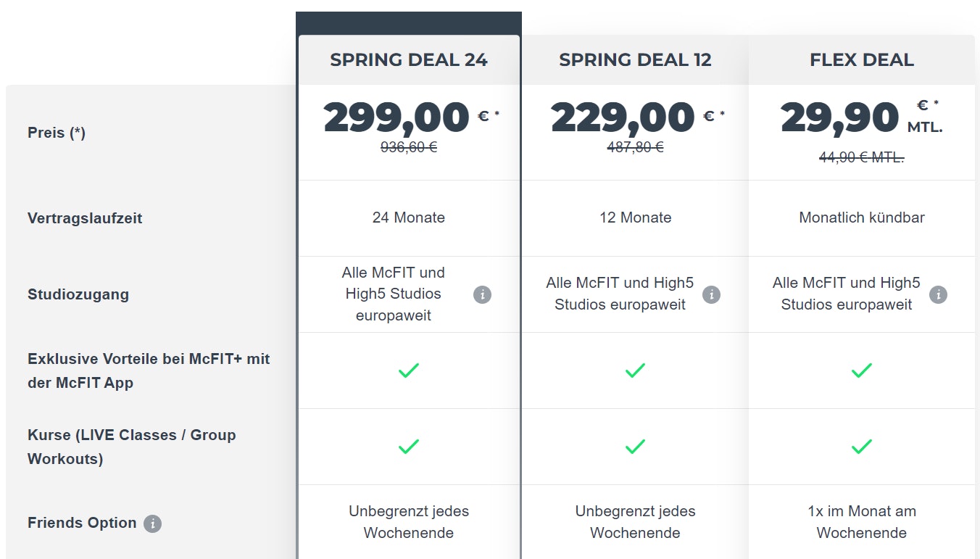Screen dimensions: 980x559
Task: Click Spring Deal 24 McFIT+ app checkmark
Action: [409, 370]
